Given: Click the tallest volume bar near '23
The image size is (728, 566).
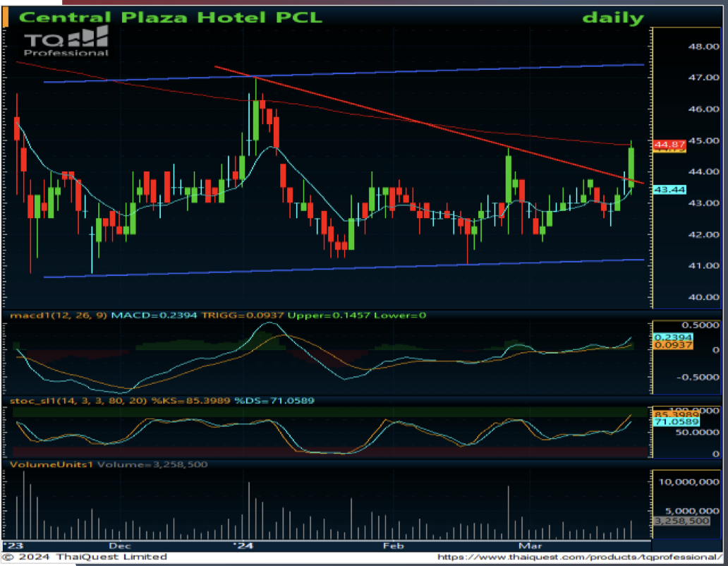Looking at the screenshot, I should pyautogui.click(x=24, y=505).
